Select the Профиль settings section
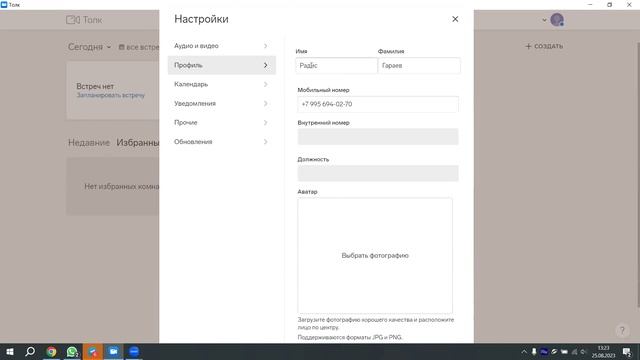Viewport: 640px width, 360px height. tap(222, 65)
